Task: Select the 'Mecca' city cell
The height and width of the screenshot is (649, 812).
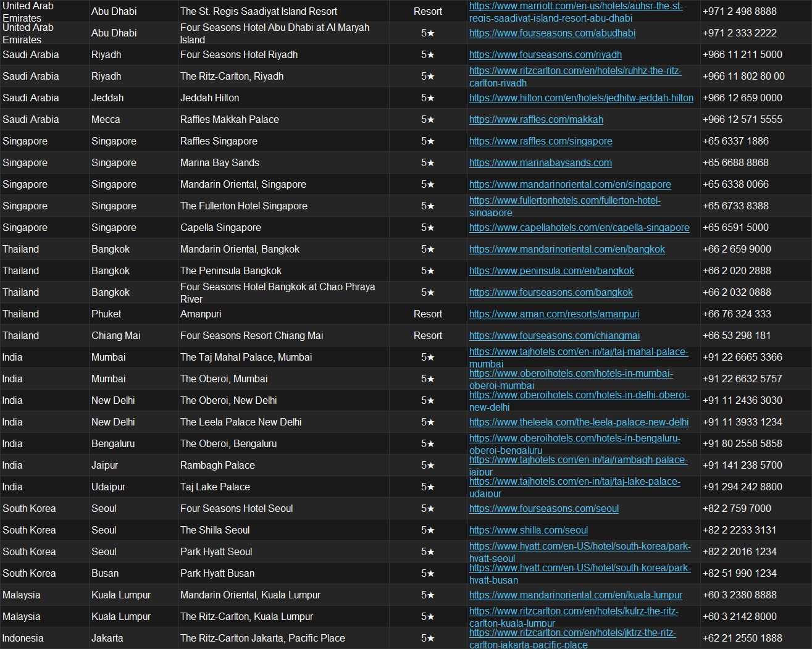Action: (x=133, y=120)
